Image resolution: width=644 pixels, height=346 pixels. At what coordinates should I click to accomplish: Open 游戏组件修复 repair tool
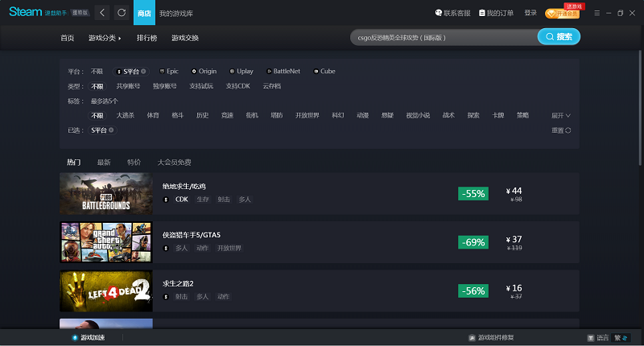pyautogui.click(x=491, y=337)
